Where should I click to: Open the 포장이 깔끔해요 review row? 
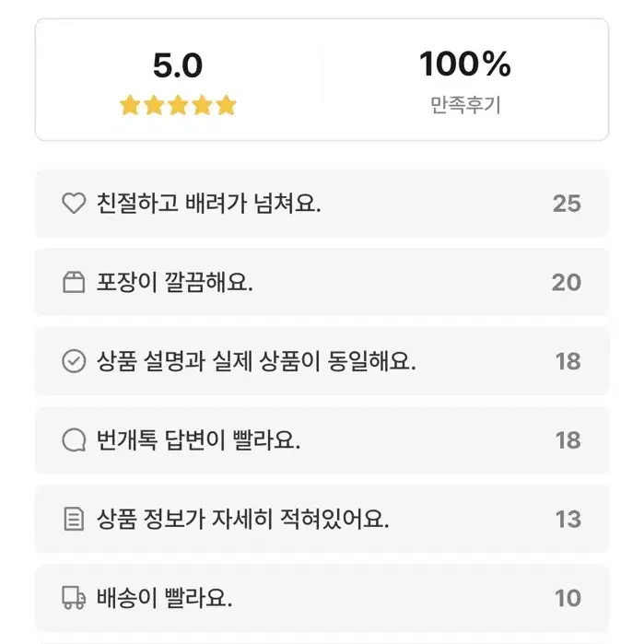pos(322,282)
